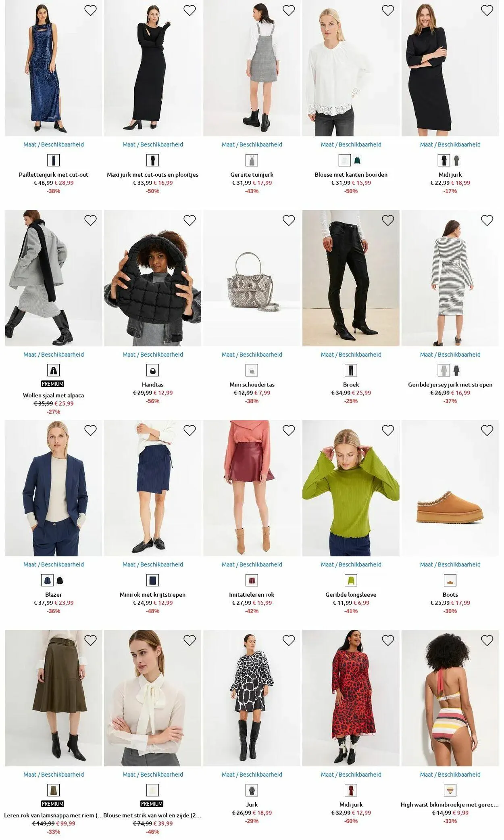View giraffe print Jurk product image
Viewport: 504px width, 840px height.
252,698
